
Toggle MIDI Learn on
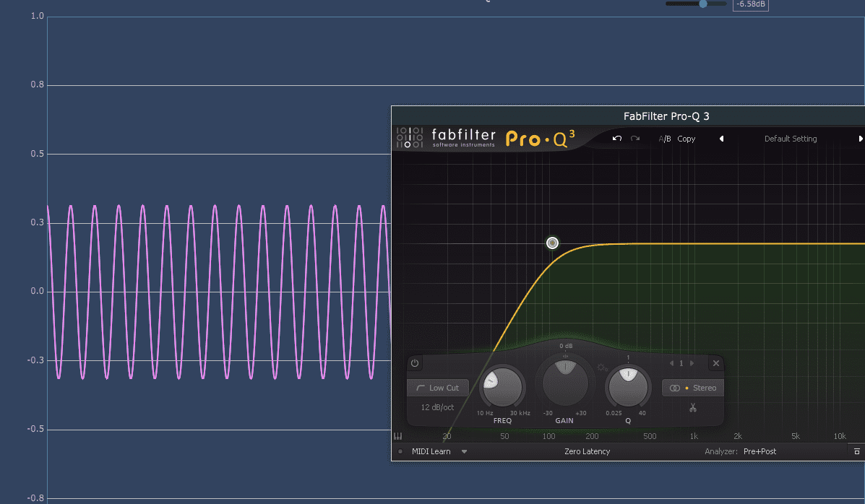[431, 451]
